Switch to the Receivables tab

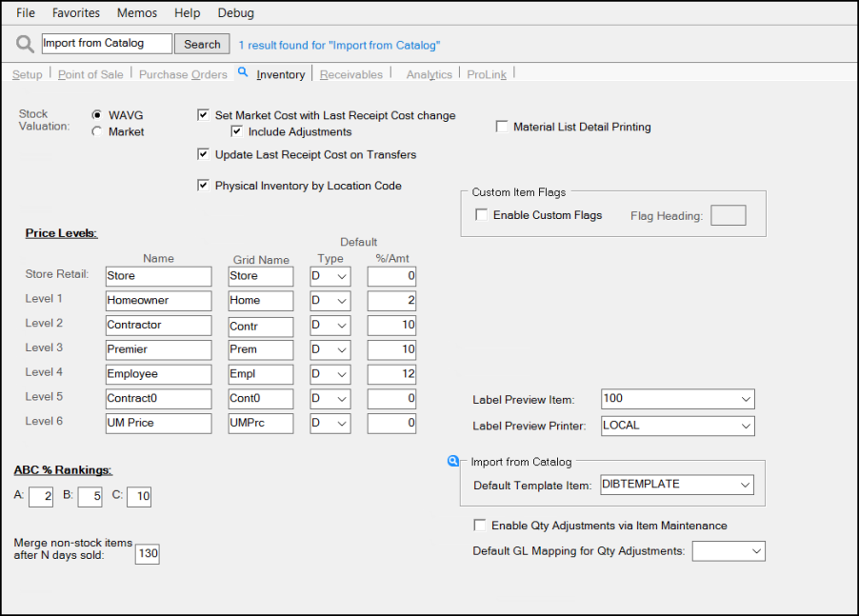point(350,74)
